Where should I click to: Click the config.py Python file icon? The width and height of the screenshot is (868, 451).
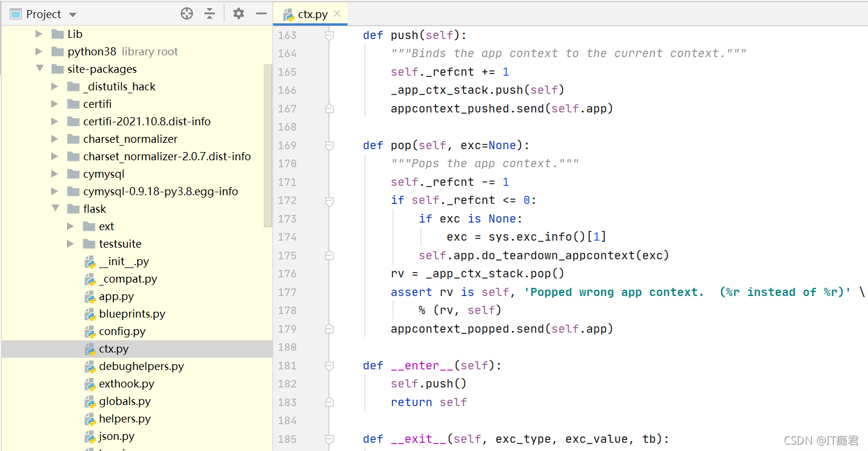pos(90,332)
